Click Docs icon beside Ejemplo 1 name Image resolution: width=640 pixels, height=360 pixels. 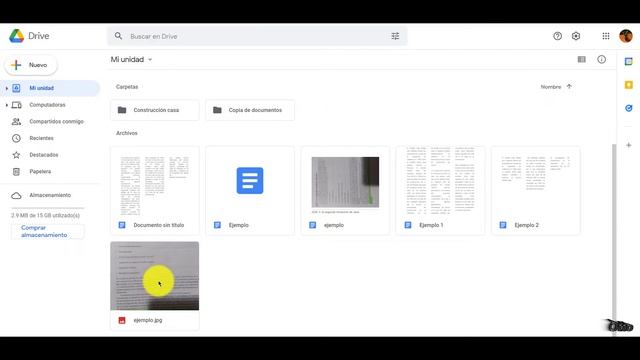[x=408, y=225]
